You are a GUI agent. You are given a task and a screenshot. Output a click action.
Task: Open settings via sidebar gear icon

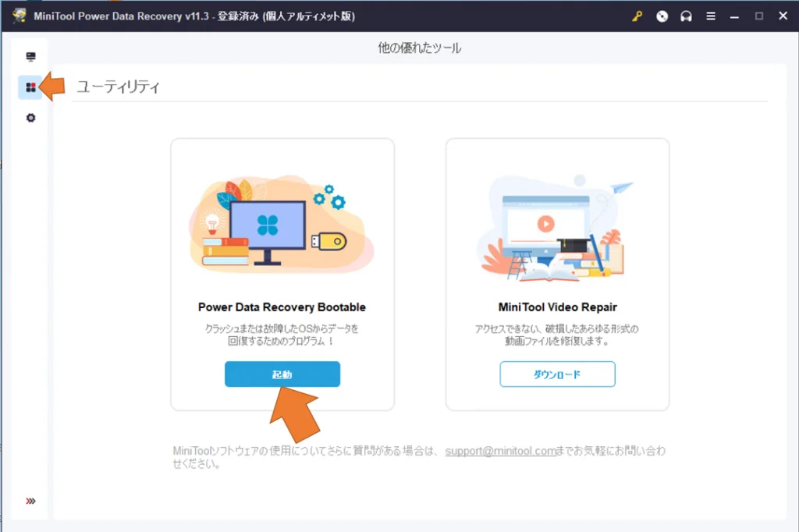pos(30,118)
